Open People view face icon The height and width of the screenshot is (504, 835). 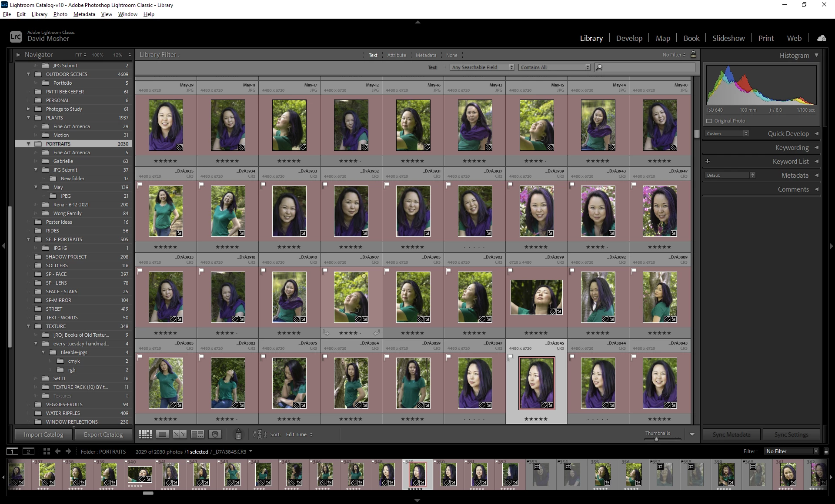pyautogui.click(x=215, y=434)
